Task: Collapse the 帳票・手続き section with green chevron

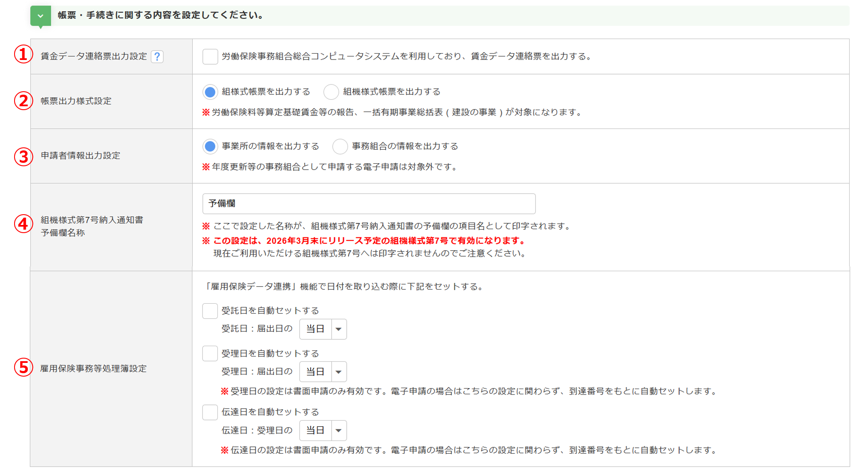Action: (41, 16)
